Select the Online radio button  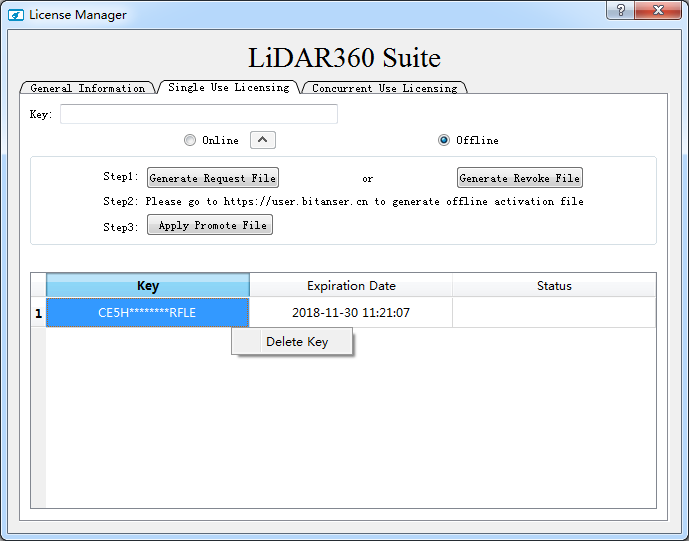(190, 140)
